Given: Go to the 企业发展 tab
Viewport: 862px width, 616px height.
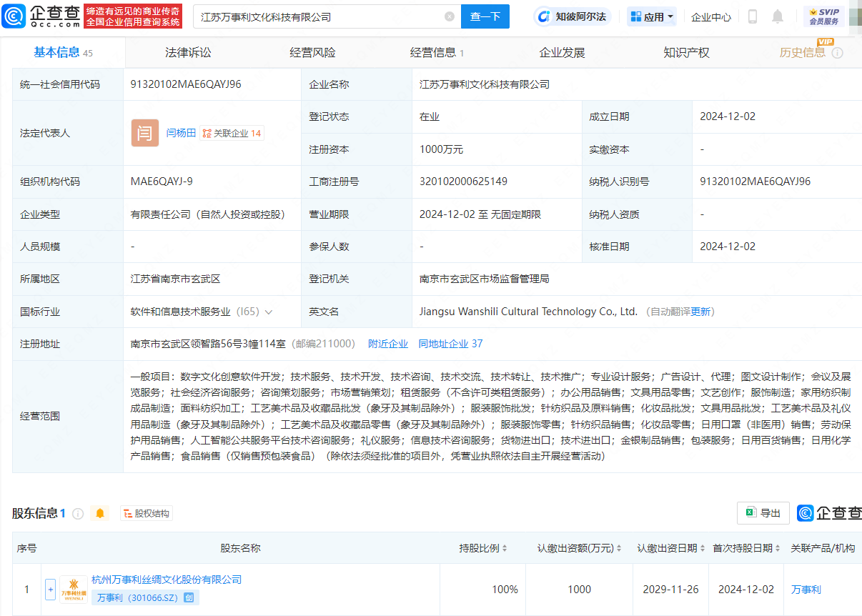Looking at the screenshot, I should (562, 52).
